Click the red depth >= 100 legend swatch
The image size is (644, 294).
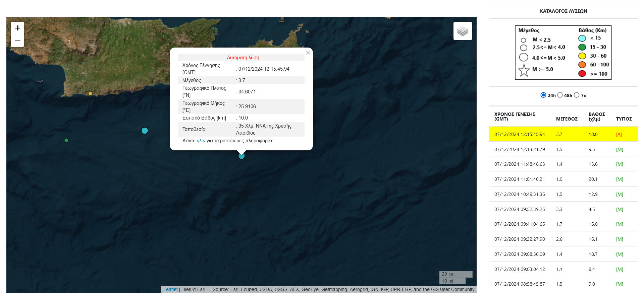coord(582,74)
